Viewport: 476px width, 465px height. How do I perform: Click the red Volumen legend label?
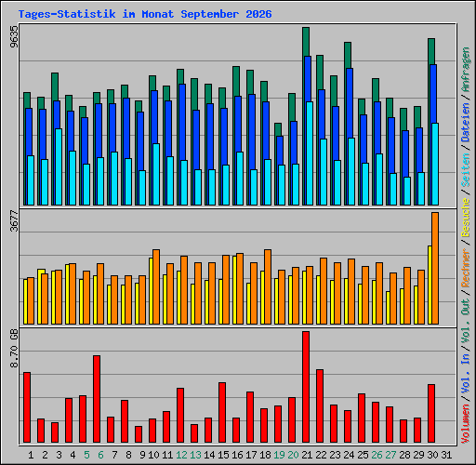tap(466, 424)
